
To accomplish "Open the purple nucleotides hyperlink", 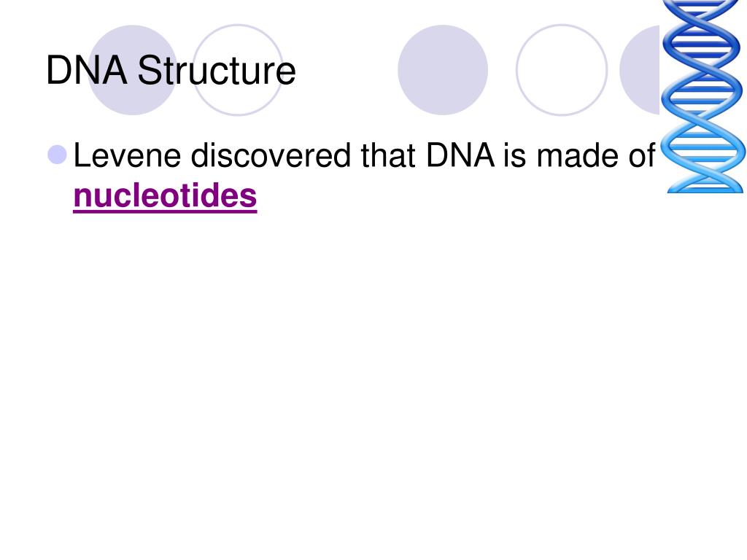I will coord(165,195).
